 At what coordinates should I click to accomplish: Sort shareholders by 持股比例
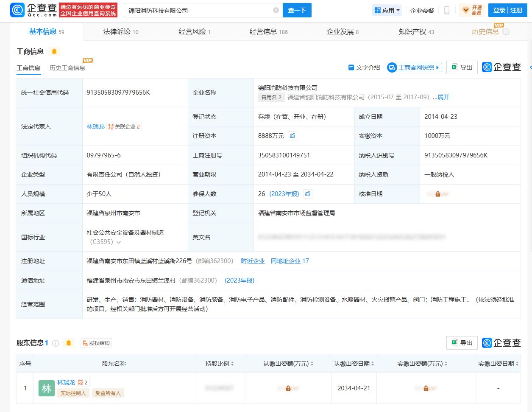[x=232, y=364]
